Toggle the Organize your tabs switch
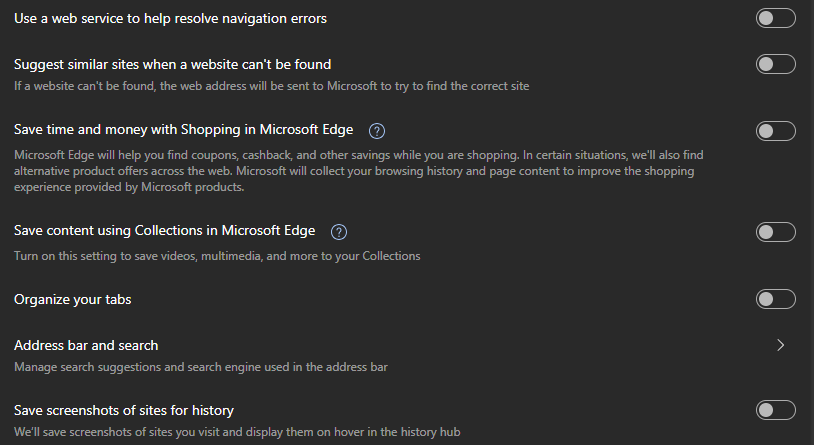 (x=775, y=299)
